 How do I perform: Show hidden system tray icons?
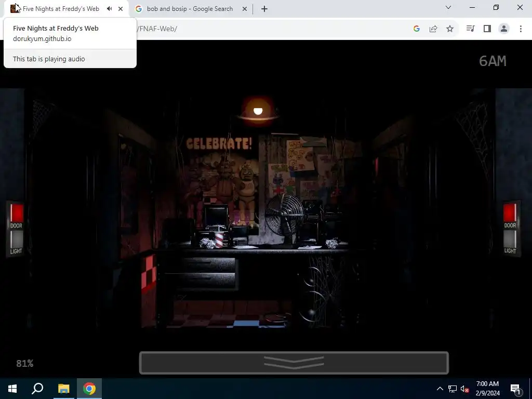click(440, 389)
